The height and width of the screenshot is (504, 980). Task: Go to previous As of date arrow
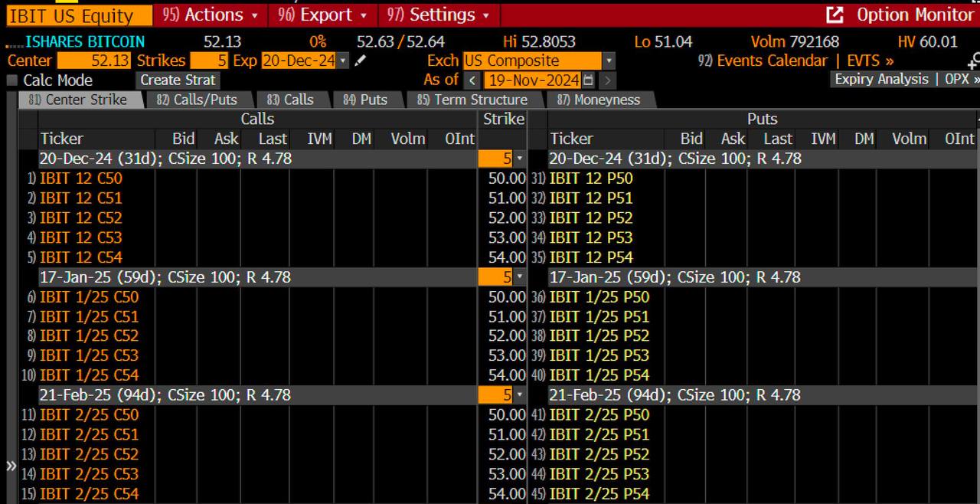(x=472, y=80)
